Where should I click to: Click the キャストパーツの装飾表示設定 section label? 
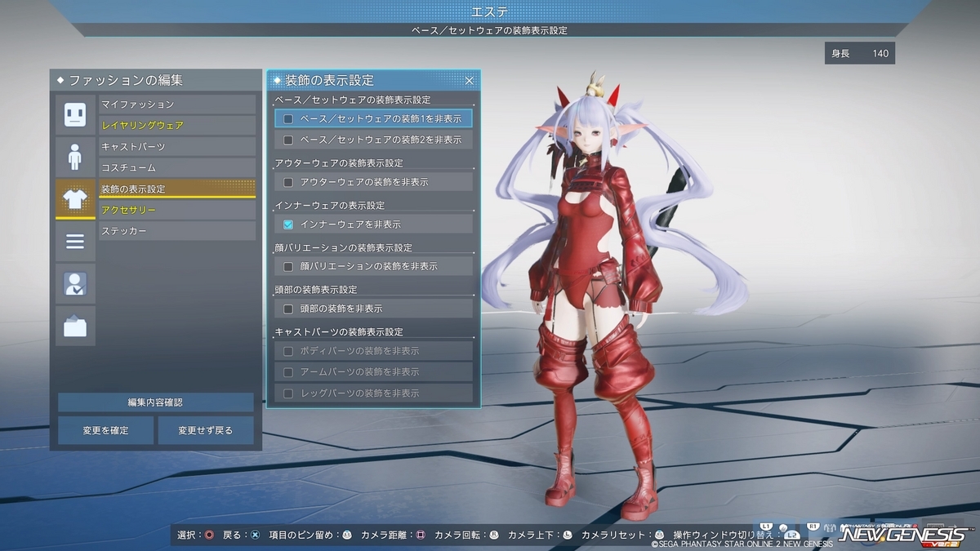click(x=339, y=332)
